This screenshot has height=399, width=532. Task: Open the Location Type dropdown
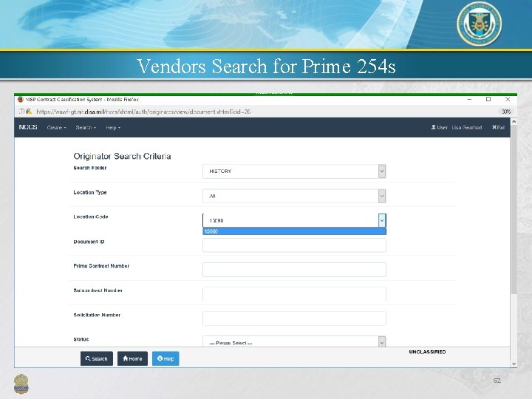pyautogui.click(x=294, y=196)
